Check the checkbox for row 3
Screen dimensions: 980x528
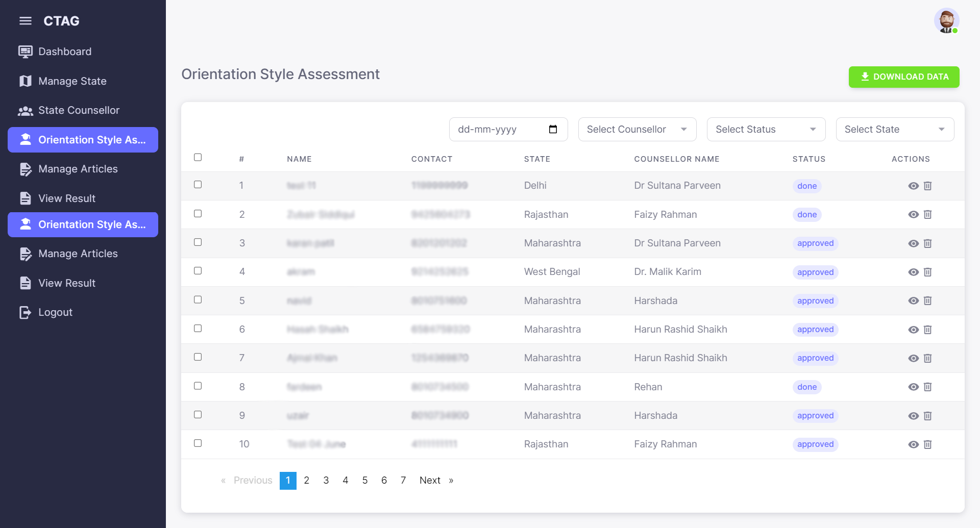198,242
